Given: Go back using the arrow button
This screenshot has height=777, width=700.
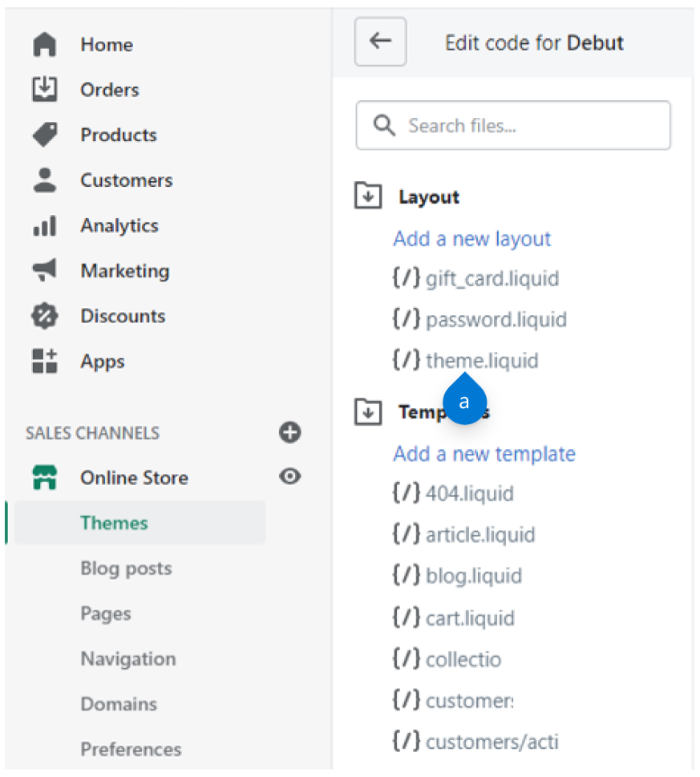Looking at the screenshot, I should point(380,42).
